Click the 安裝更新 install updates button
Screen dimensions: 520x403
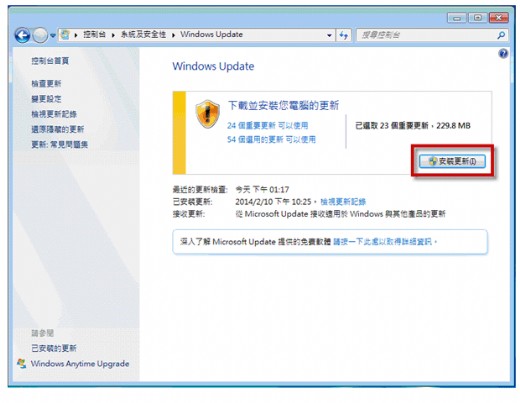coord(452,161)
